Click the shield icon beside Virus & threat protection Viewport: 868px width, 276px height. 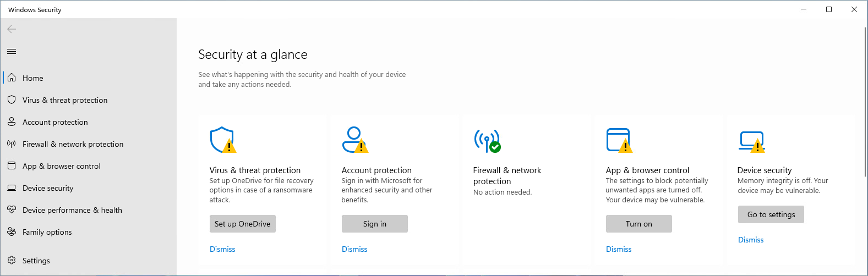(12, 100)
